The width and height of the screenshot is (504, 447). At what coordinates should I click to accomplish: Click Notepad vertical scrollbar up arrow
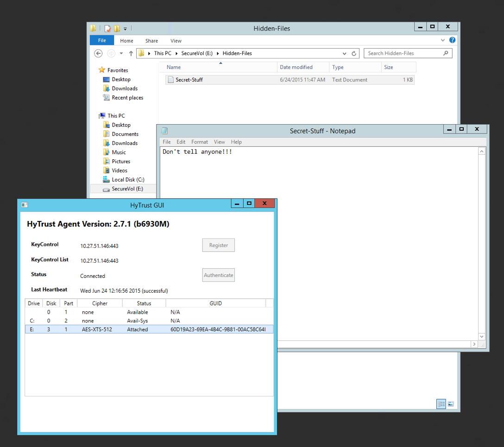point(481,151)
